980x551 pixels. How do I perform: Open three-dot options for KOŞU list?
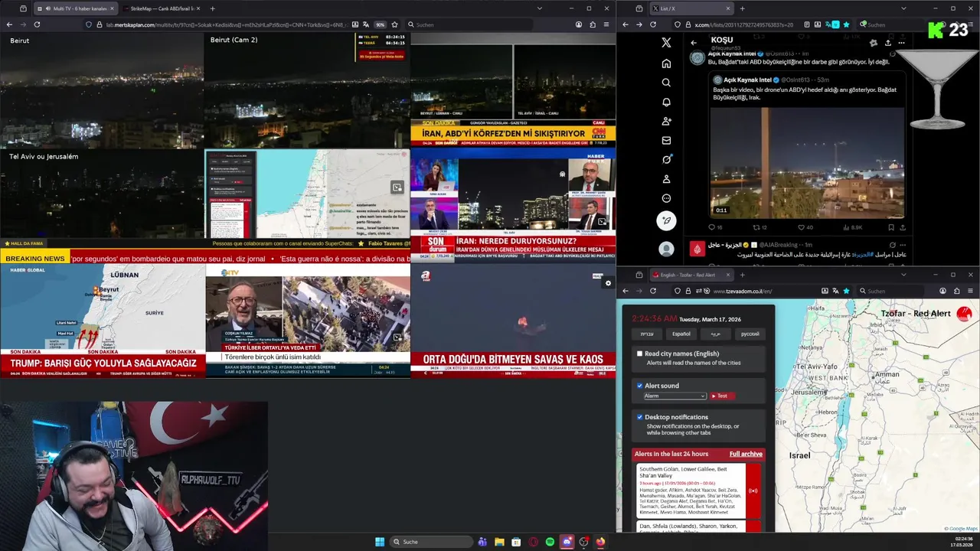tap(902, 43)
